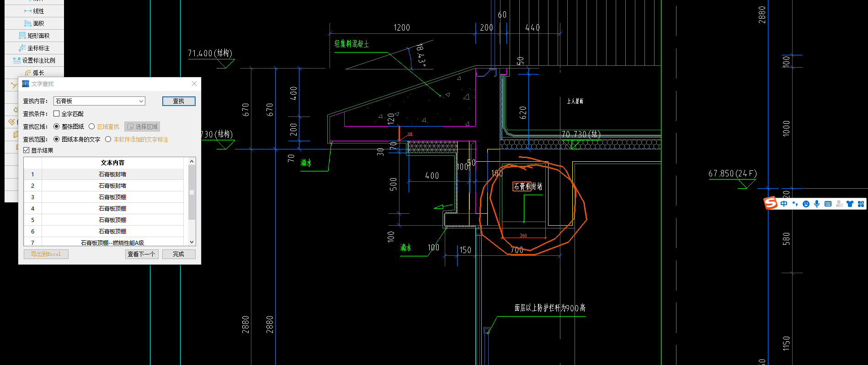The height and width of the screenshot is (365, 868).
Task: Open the 设置标注比例 scale setting tool
Action: [34, 60]
